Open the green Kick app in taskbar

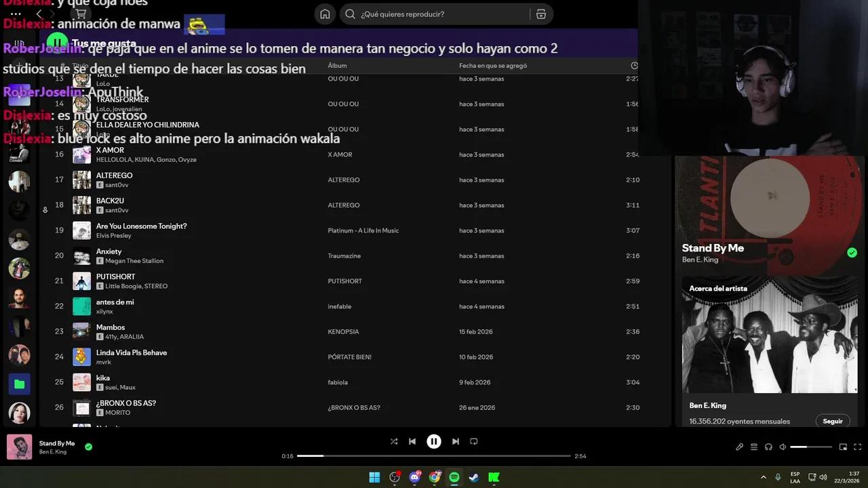point(494,477)
